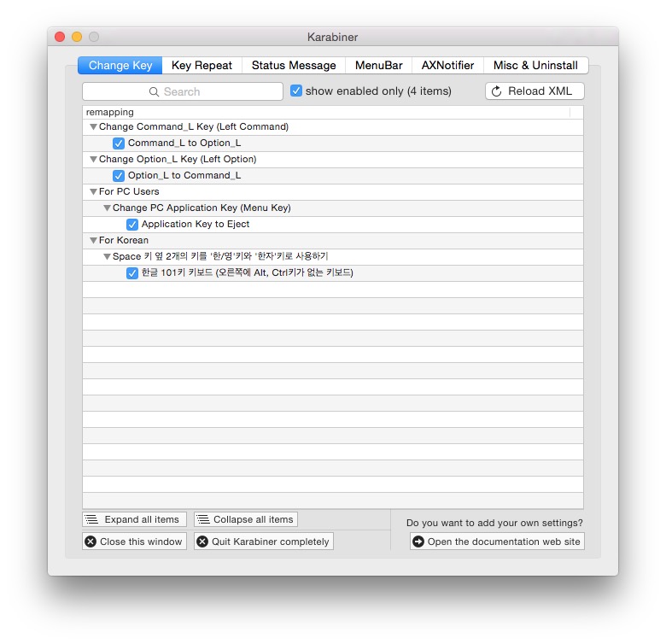This screenshot has width=666, height=644.
Task: Uncheck 한글 101키 키보드 option
Action: [x=132, y=272]
